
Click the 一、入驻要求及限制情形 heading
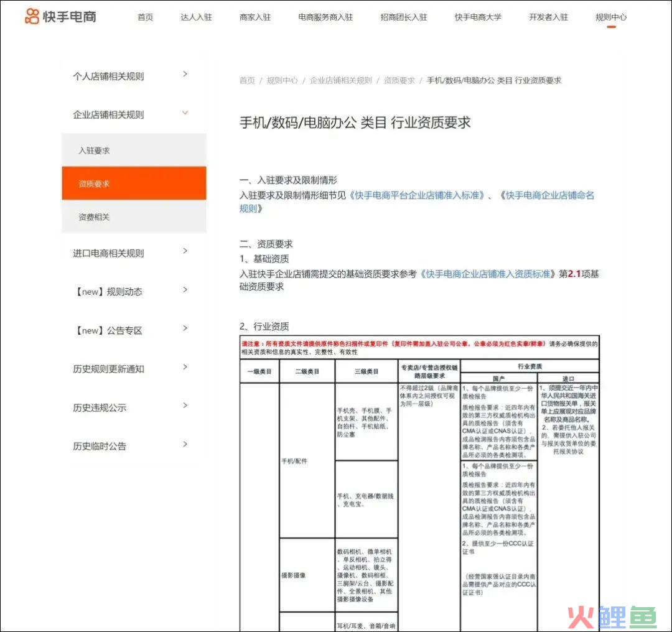288,180
